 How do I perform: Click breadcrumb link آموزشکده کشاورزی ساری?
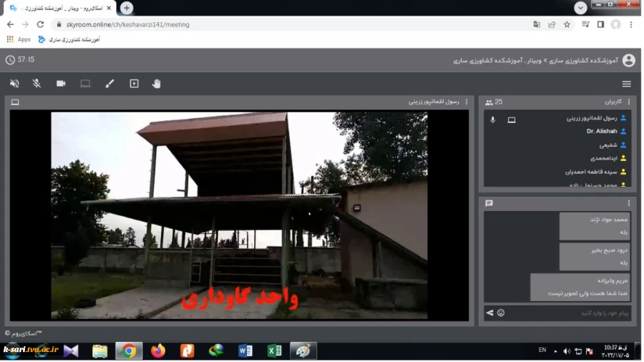583,61
